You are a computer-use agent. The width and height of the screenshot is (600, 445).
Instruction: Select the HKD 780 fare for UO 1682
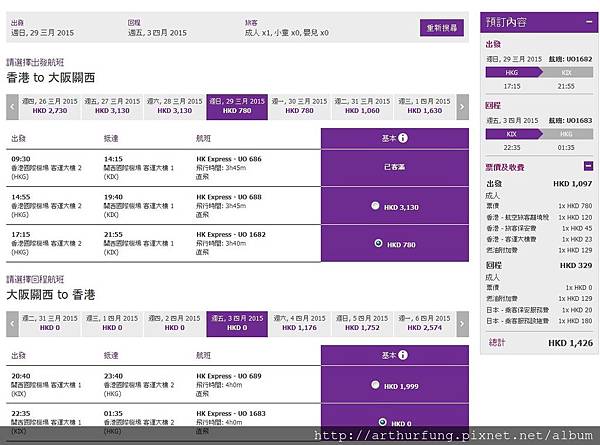[378, 243]
